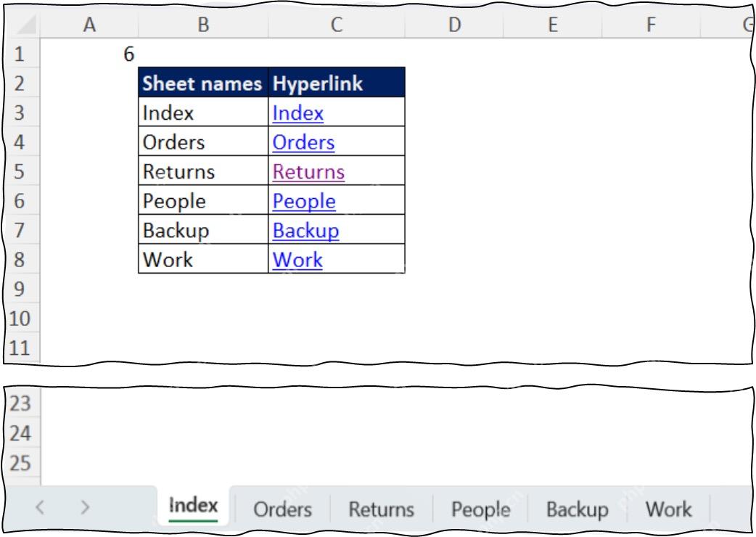Open the Index hyperlink
The height and width of the screenshot is (537, 756).
point(298,113)
